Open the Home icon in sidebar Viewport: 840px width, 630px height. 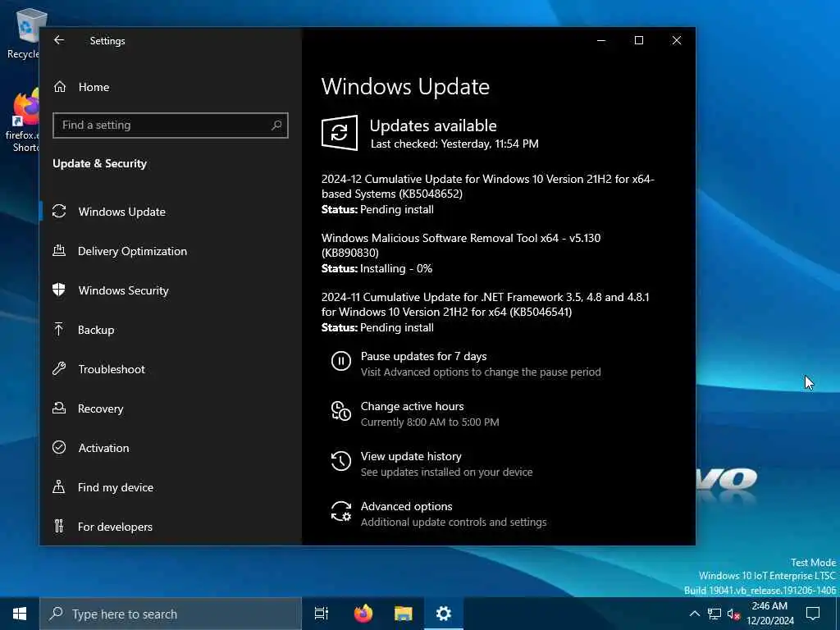point(59,87)
